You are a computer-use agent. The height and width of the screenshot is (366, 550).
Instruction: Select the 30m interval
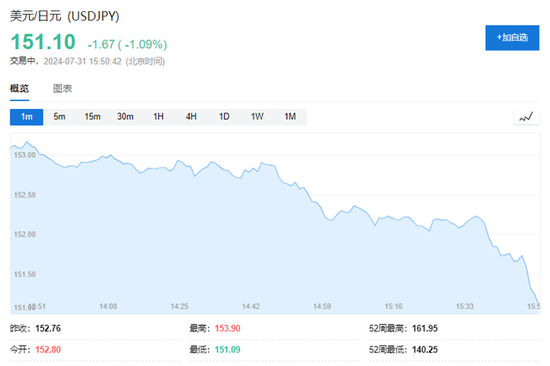[x=125, y=117]
